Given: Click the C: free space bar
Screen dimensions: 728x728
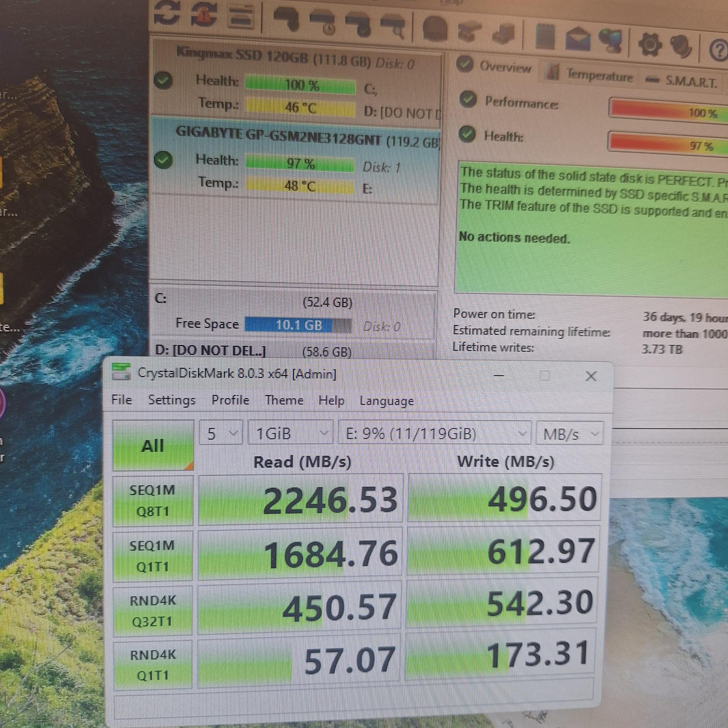Looking at the screenshot, I should (298, 325).
